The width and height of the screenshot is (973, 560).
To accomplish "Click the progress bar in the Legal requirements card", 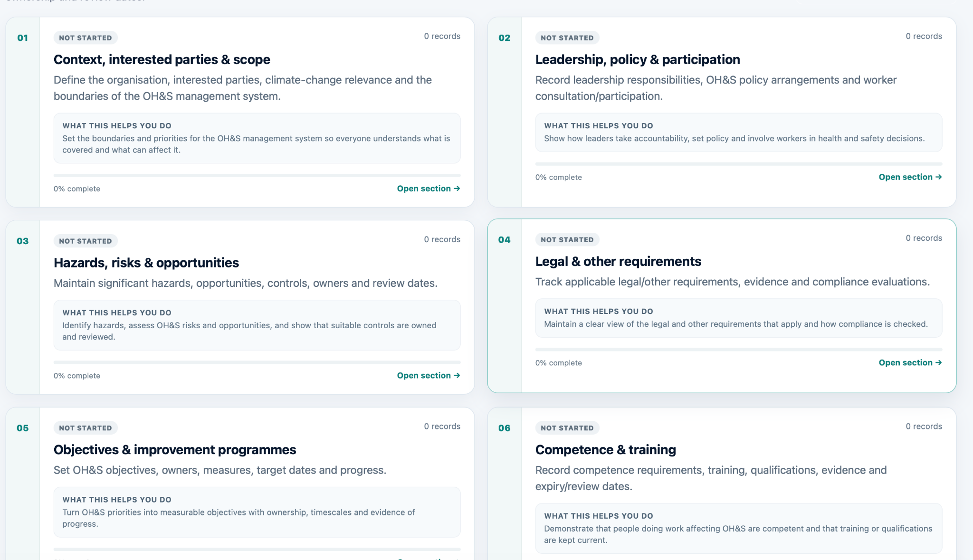I will pos(739,350).
